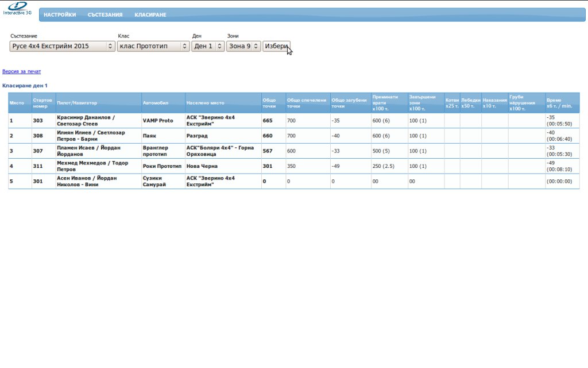Viewport: 588px width, 368px height.
Task: Click the Избери button
Action: [x=276, y=46]
